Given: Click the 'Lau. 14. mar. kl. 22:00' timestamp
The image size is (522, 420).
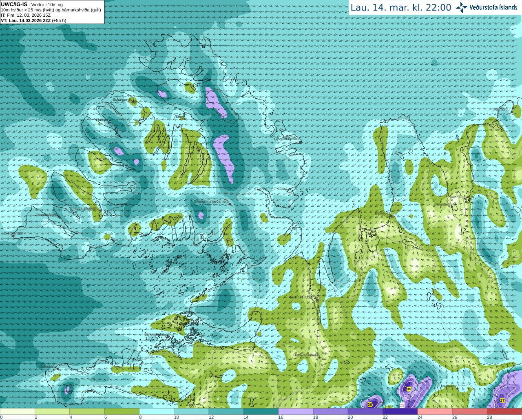Looking at the screenshot, I should coord(401,7).
